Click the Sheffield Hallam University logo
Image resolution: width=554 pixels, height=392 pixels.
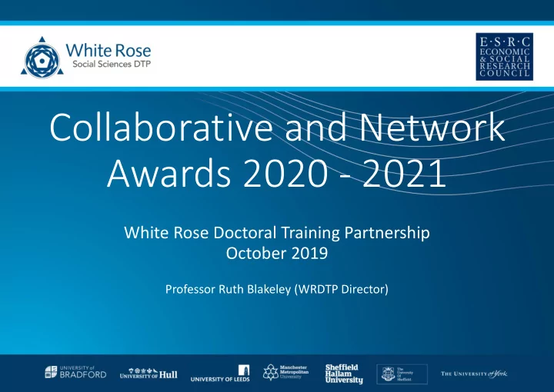click(344, 374)
